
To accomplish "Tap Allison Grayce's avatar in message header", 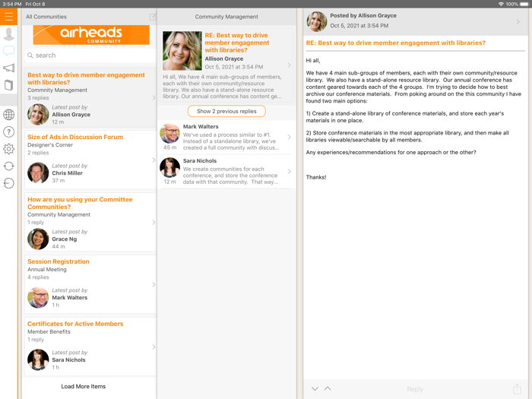I will click(x=317, y=21).
